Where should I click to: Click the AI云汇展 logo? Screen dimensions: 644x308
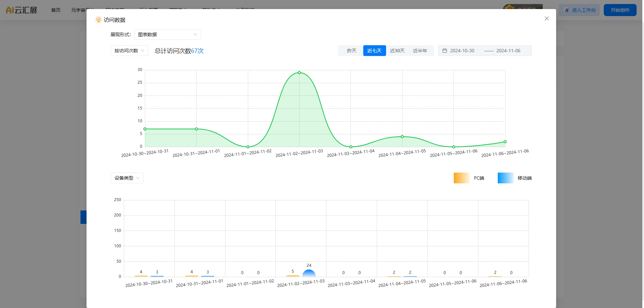(x=21, y=10)
